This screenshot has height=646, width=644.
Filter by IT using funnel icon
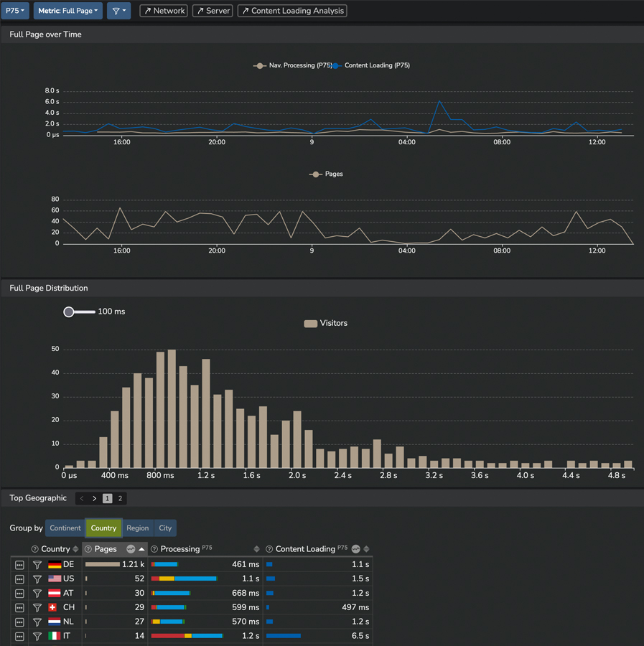tap(37, 636)
